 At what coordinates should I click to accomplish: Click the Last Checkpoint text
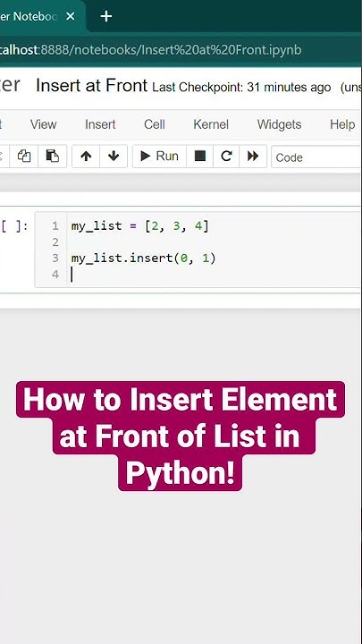pos(241,87)
